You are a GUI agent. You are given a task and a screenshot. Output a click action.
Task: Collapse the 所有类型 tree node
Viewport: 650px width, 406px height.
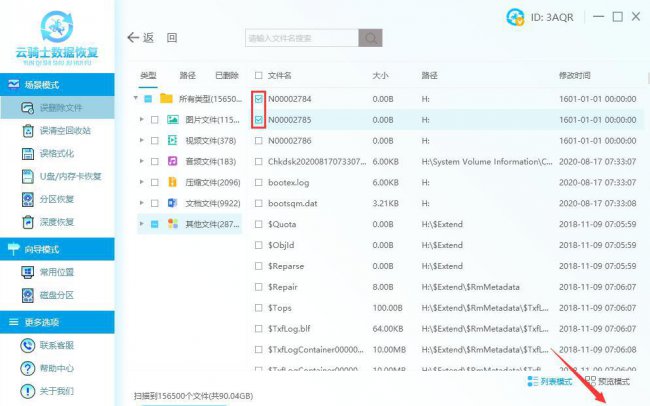[136, 98]
